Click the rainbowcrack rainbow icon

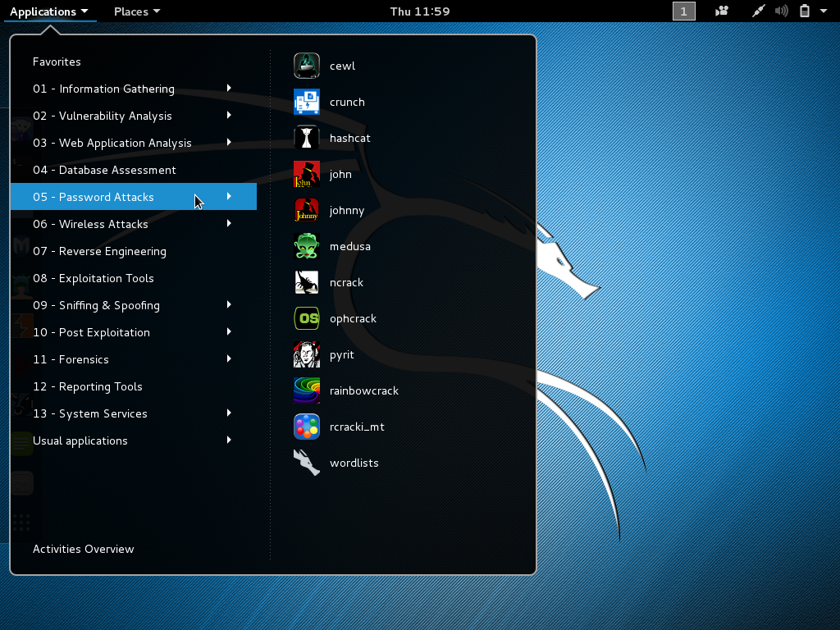point(307,390)
